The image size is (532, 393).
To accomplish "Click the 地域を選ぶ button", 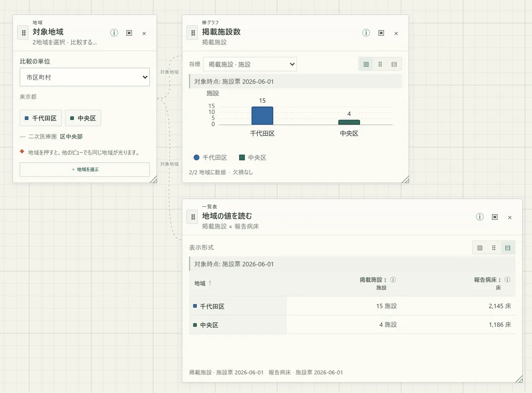I will pos(85,170).
